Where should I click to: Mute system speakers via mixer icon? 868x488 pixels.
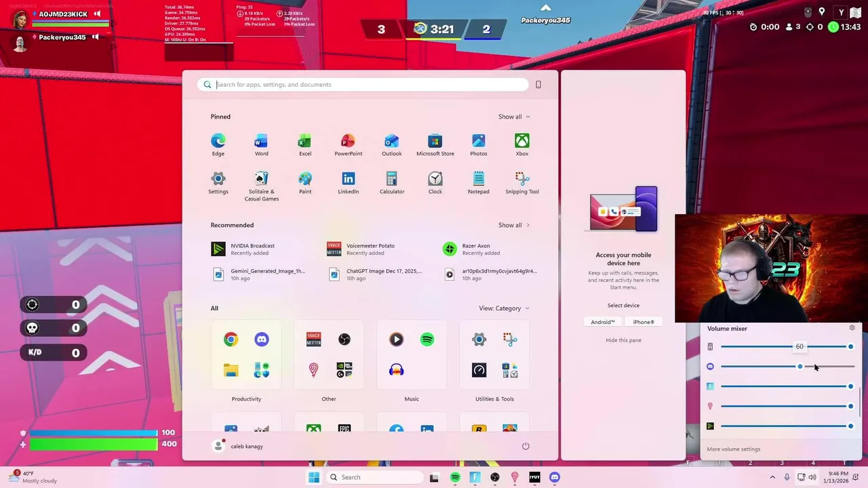coord(710,347)
